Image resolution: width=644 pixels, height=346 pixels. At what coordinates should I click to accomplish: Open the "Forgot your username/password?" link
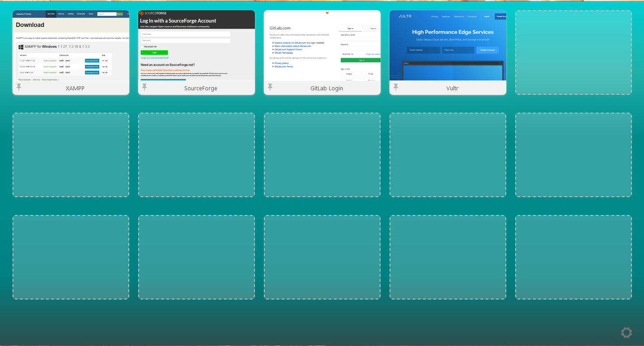click(x=155, y=58)
